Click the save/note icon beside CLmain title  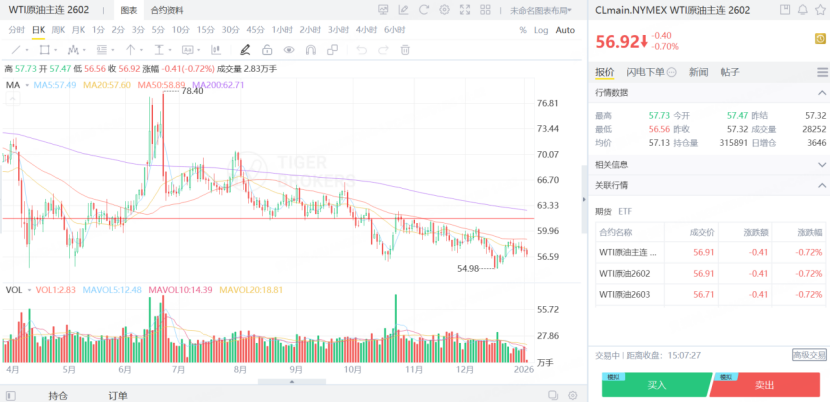[x=785, y=10]
